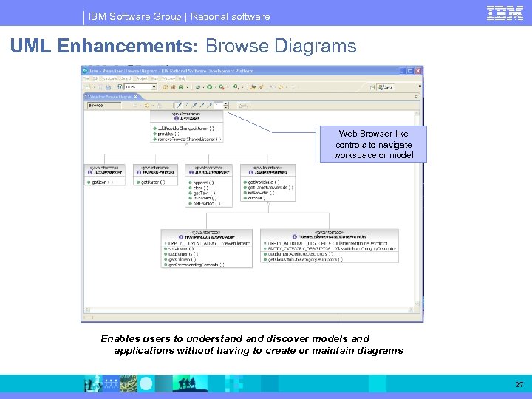Click the interface icon on IParserProvider
Viewport: 532px width, 399px height.
139,172
